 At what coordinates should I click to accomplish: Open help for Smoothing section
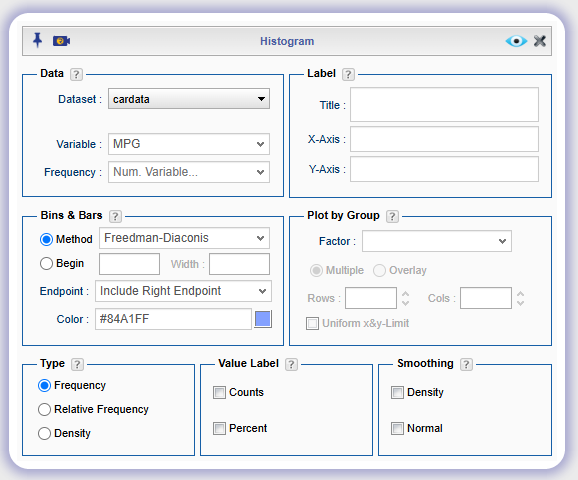tap(466, 364)
